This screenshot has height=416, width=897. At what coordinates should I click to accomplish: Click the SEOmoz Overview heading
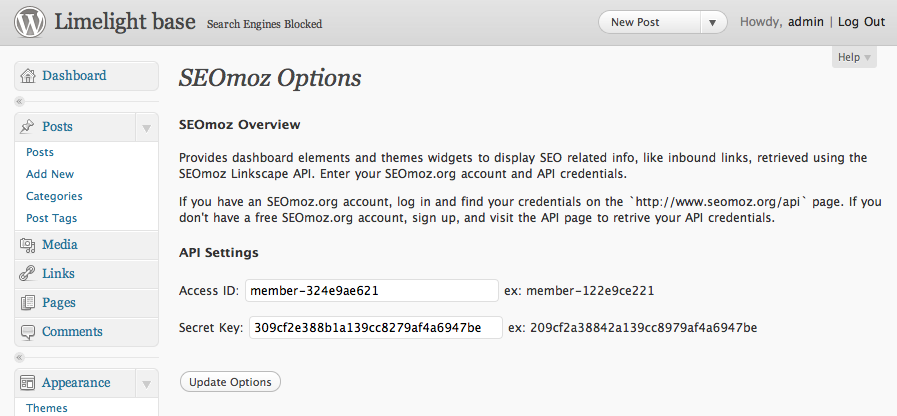[x=240, y=125]
